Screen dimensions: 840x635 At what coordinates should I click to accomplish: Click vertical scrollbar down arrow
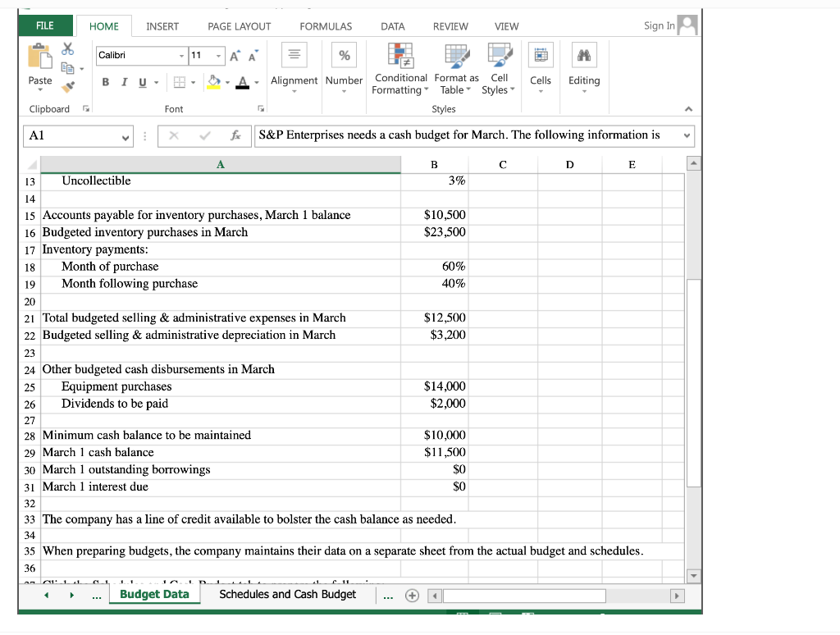pyautogui.click(x=694, y=576)
